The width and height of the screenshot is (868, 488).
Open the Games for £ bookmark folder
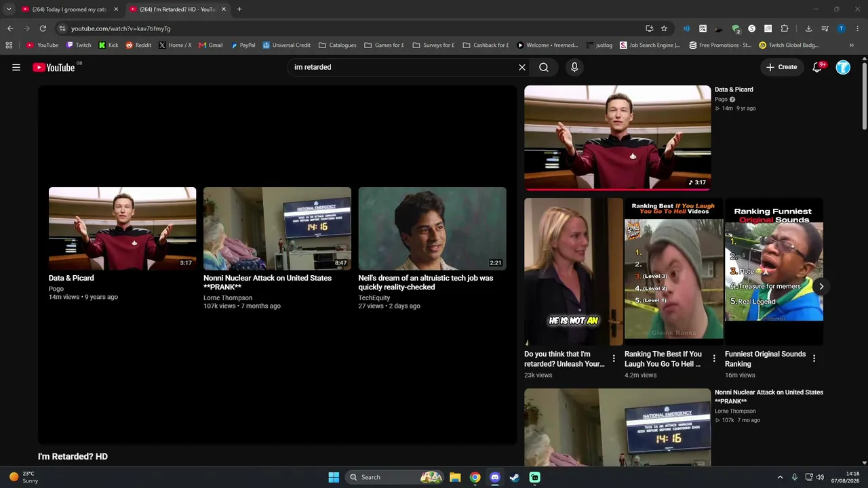pos(384,45)
